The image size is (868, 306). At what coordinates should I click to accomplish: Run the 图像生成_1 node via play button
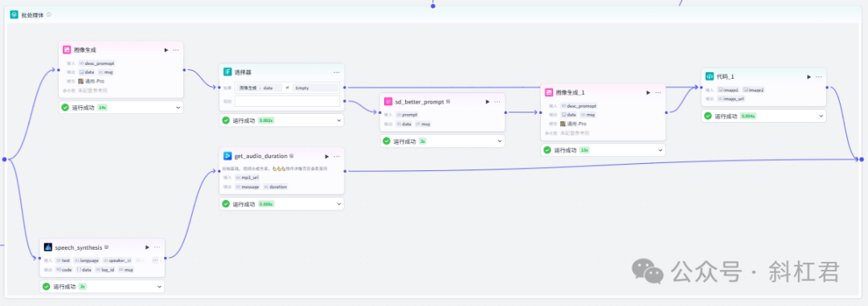point(649,92)
